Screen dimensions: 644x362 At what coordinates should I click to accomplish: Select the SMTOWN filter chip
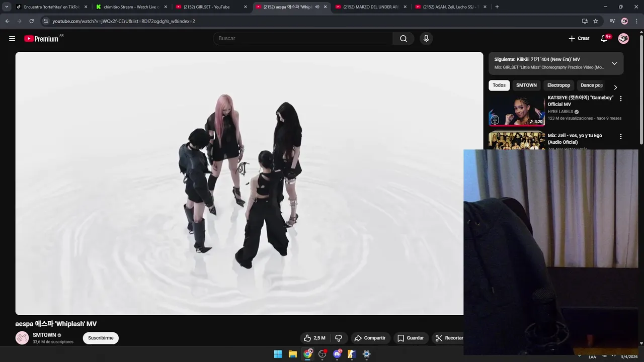pyautogui.click(x=526, y=85)
